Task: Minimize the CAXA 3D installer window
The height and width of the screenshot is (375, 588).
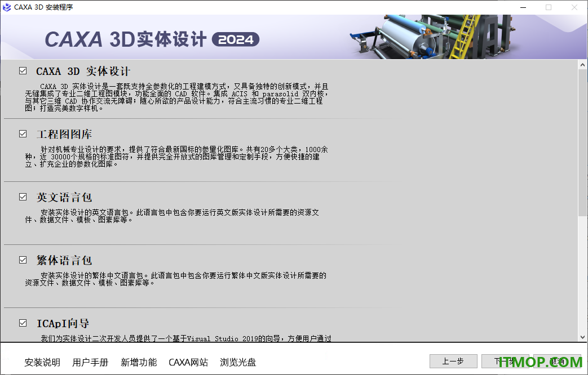Action: [x=523, y=7]
